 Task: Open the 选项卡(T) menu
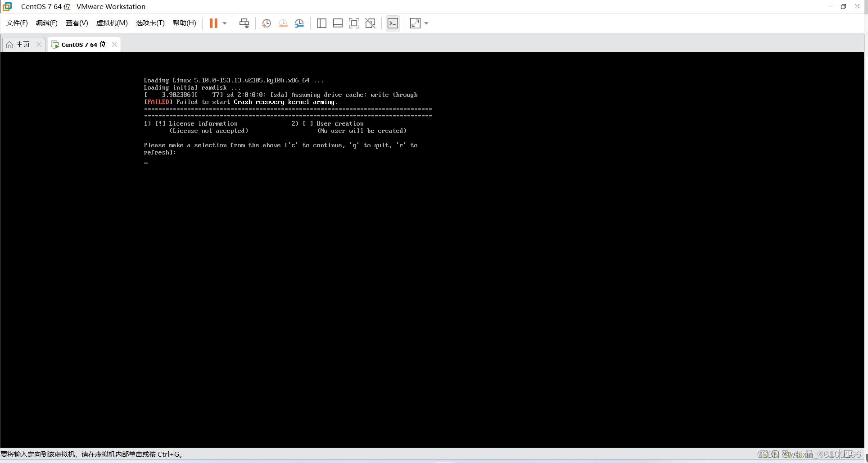150,23
